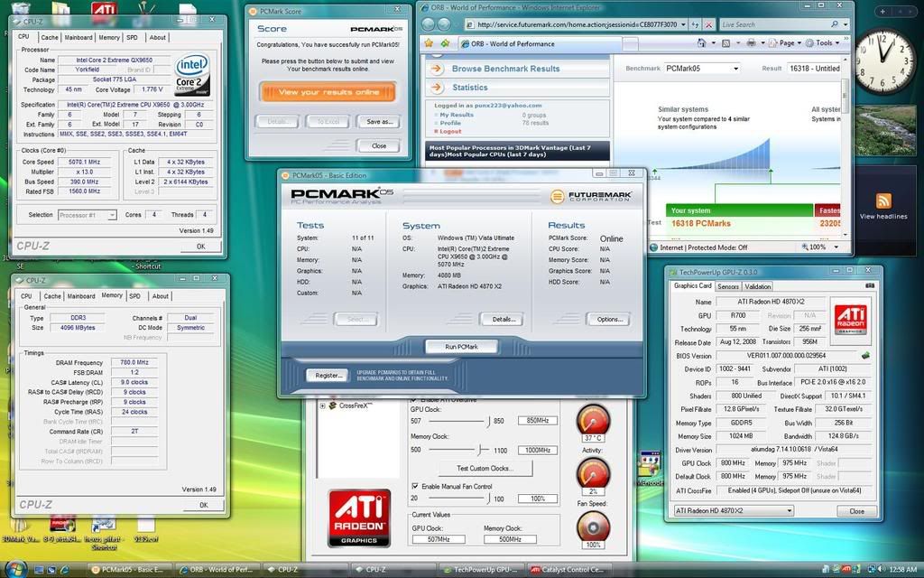924x578 pixels.
Task: Open the ATI Radeon HD 4870 X2 card dropdown
Action: point(790,511)
